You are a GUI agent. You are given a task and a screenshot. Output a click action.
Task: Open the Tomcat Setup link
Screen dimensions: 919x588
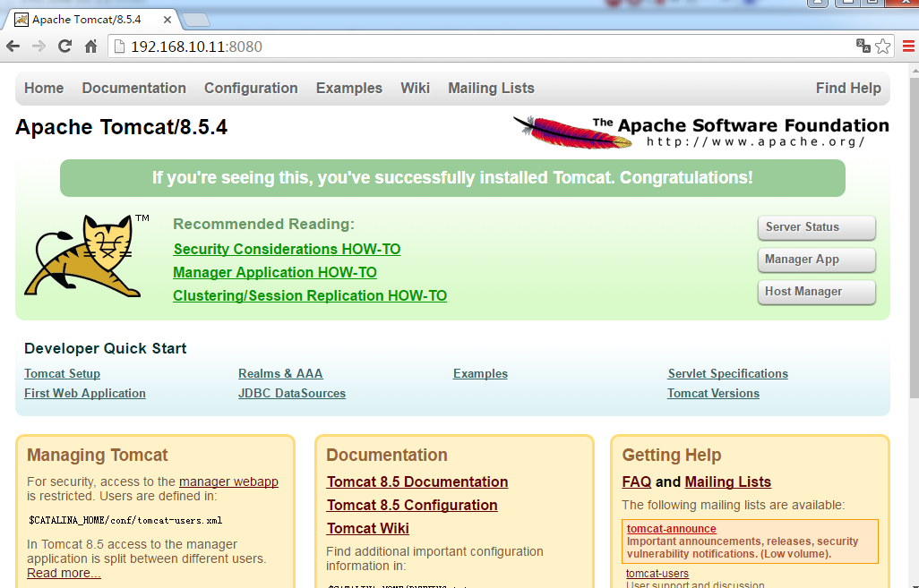[x=62, y=373]
